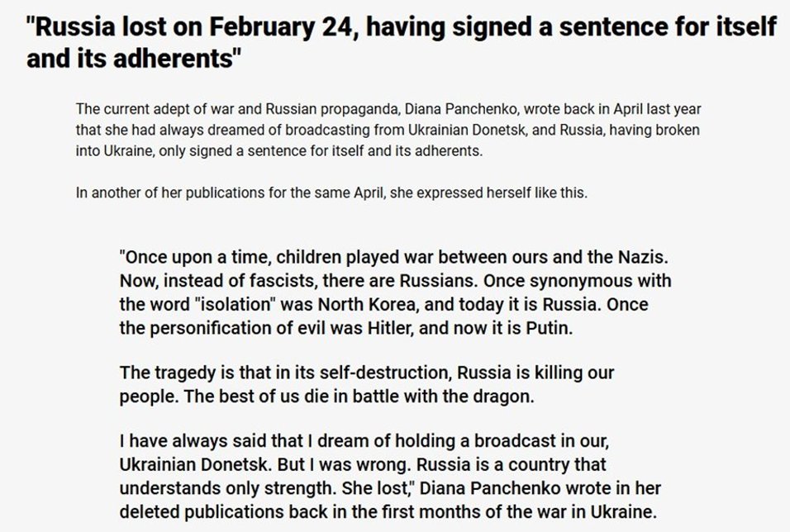Image resolution: width=790 pixels, height=532 pixels.
Task: Click the word "Nazis" in the quoted text
Action: click(643, 257)
